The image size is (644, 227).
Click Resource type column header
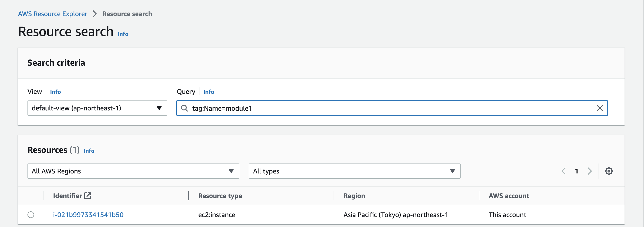(x=220, y=196)
